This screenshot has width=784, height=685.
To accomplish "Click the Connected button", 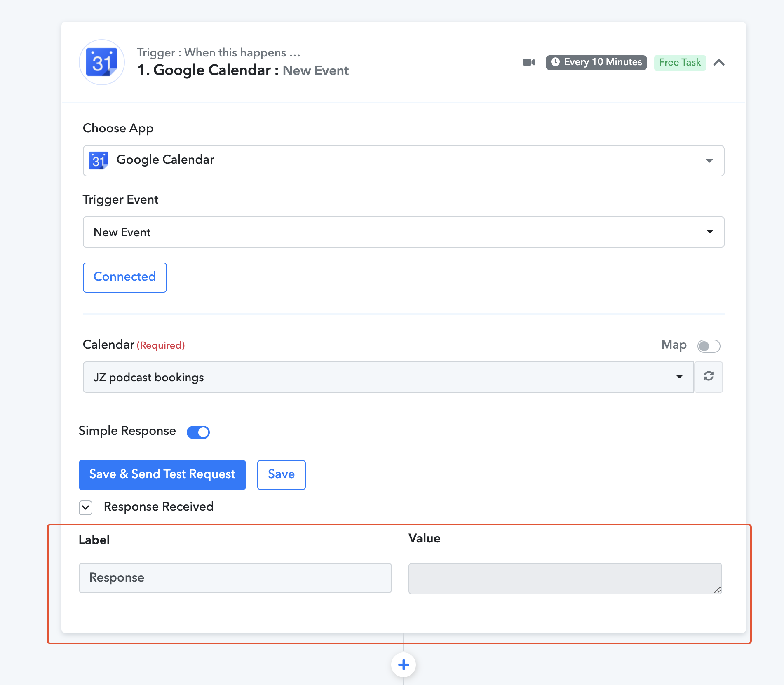I will point(125,277).
